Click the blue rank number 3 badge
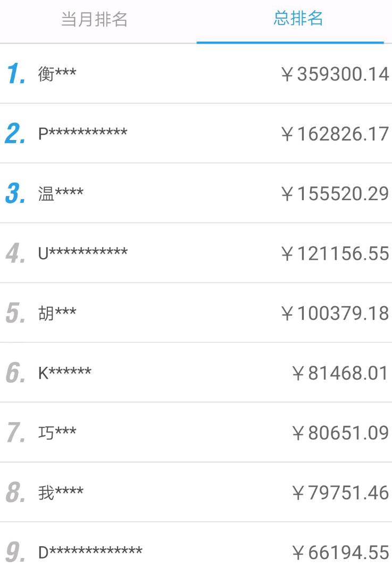Viewport: 392px width, 575px height. pos(16,193)
